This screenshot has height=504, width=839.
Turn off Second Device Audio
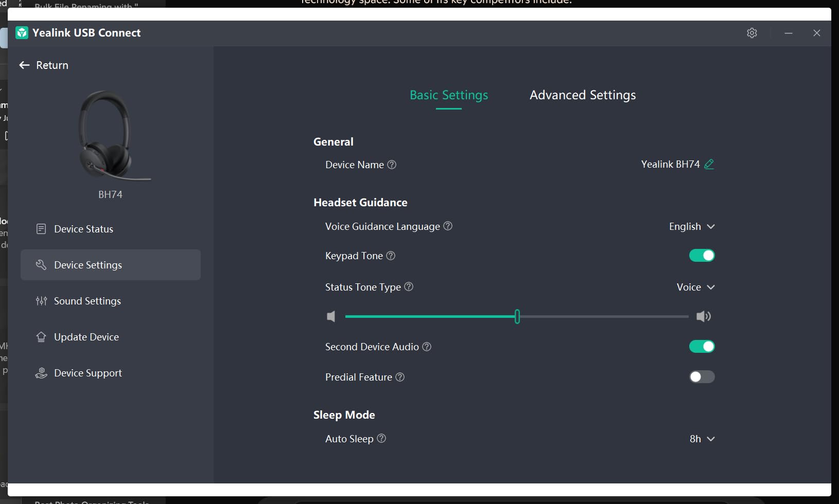pyautogui.click(x=702, y=347)
